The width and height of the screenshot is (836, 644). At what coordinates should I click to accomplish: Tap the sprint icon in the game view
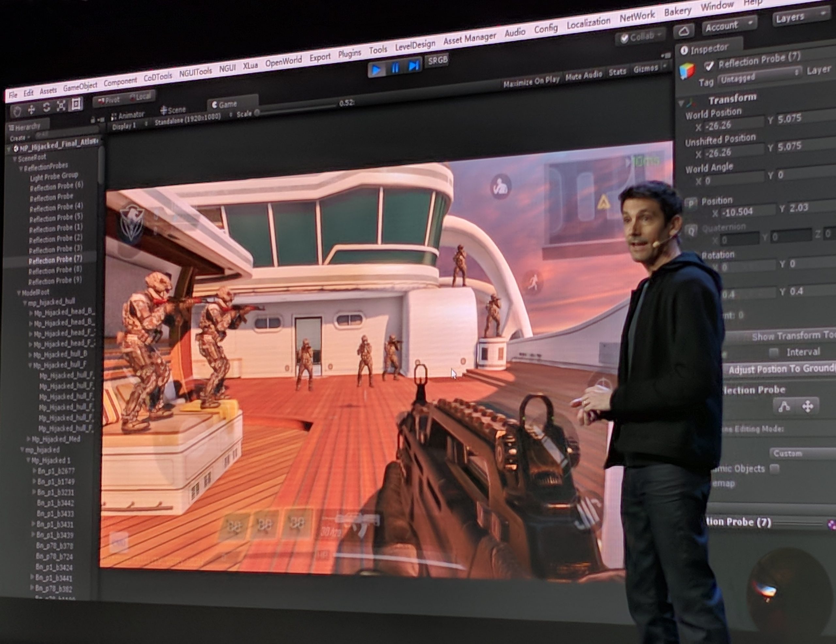[533, 283]
